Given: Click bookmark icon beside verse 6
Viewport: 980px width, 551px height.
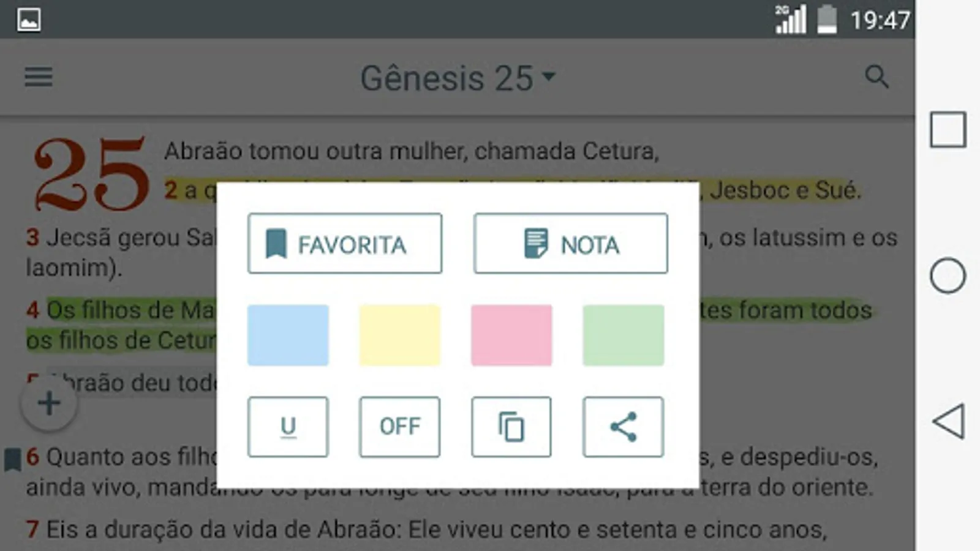Looking at the screenshot, I should 12,459.
